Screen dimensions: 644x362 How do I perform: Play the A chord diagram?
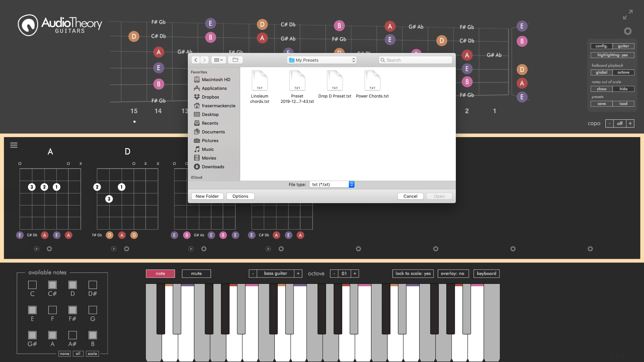[37, 249]
